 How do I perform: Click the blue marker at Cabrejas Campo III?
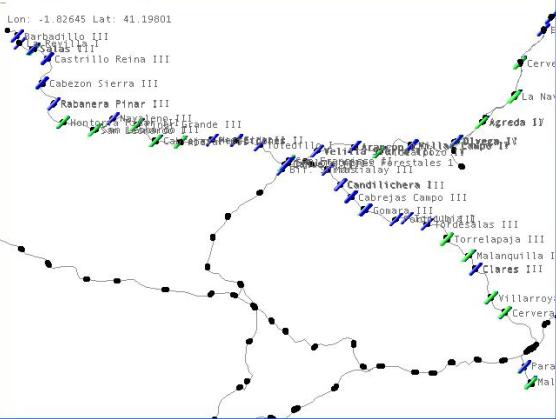pyautogui.click(x=351, y=197)
